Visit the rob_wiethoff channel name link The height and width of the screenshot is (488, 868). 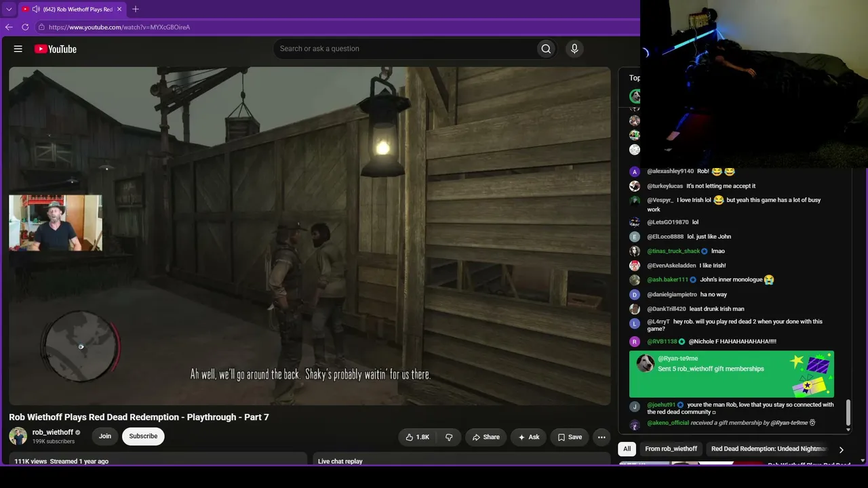tap(53, 432)
